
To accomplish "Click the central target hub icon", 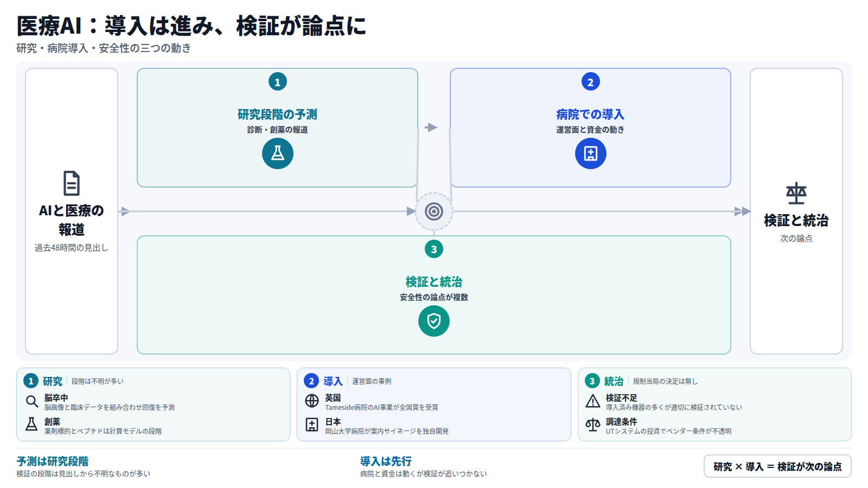I will (434, 211).
